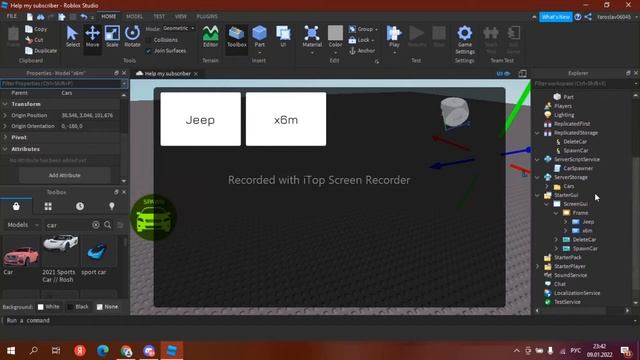640x360 pixels.
Task: Open the FILE menu
Action: pos(11,16)
